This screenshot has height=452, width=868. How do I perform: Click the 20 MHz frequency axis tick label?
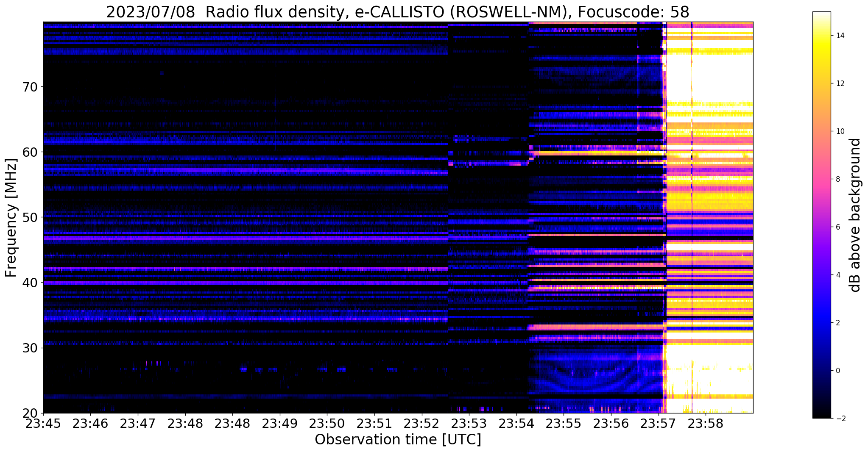(x=29, y=413)
